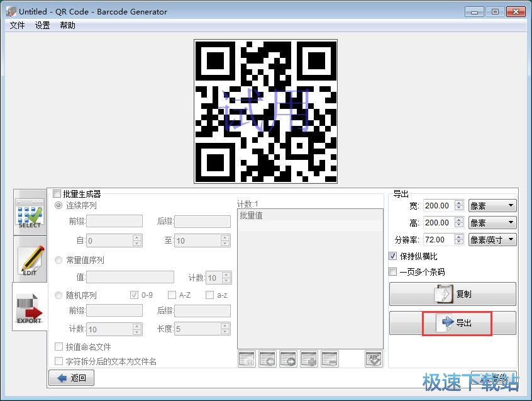Minimize the Barcode Generator window

point(475,11)
